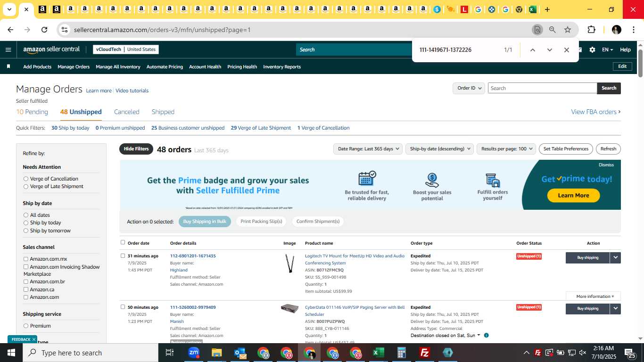Viewport: 644px width, 362px height.
Task: Open Task View on the taskbar
Action: coord(170,353)
